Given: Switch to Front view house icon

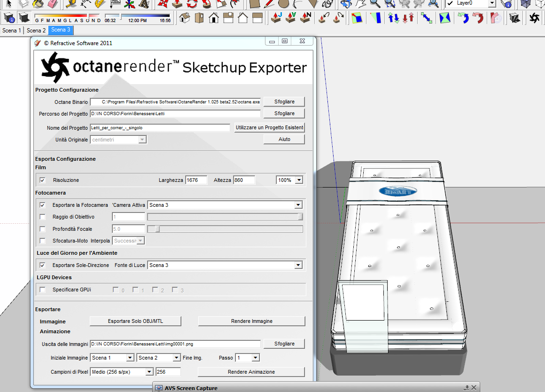Looking at the screenshot, I should pyautogui.click(x=214, y=17).
